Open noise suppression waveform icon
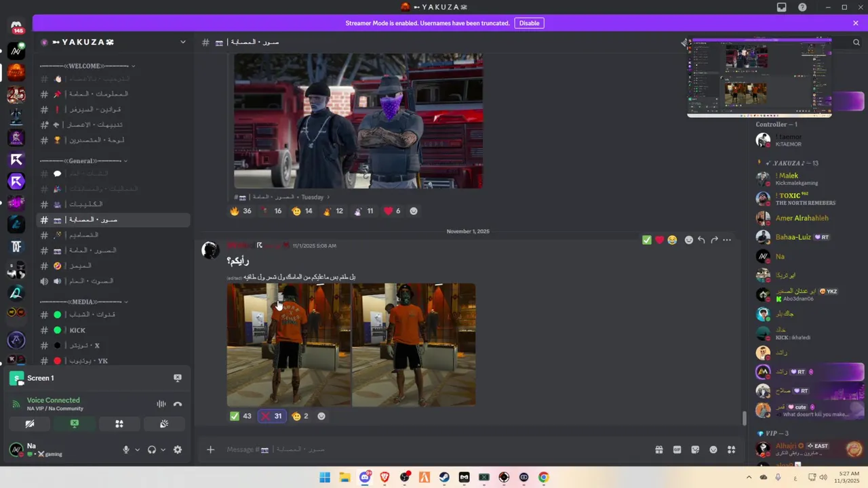The width and height of the screenshot is (868, 488). point(161,404)
